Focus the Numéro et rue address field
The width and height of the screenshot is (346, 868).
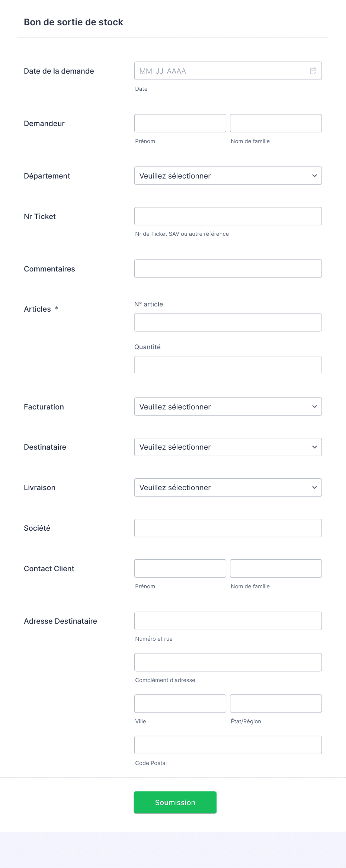click(x=228, y=621)
